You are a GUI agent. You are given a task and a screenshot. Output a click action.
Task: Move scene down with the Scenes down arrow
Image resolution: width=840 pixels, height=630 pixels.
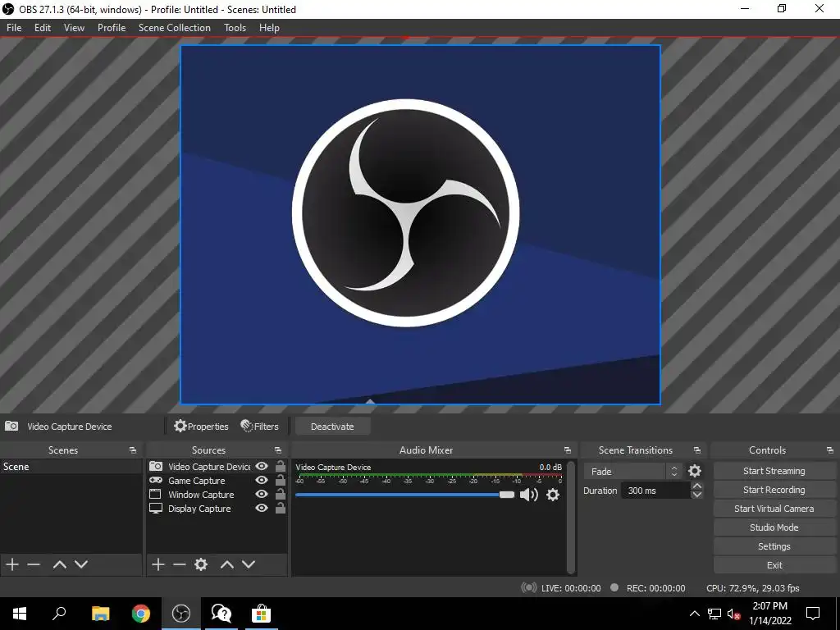point(81,564)
